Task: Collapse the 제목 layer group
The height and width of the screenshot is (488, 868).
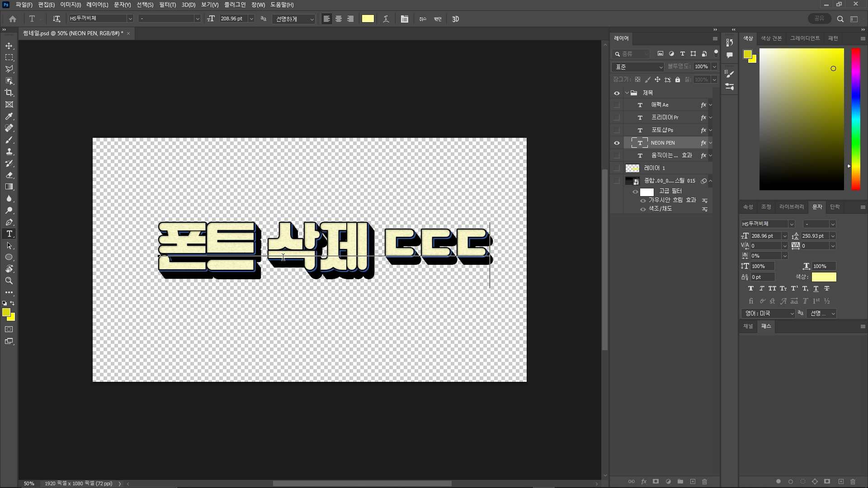Action: coord(627,93)
